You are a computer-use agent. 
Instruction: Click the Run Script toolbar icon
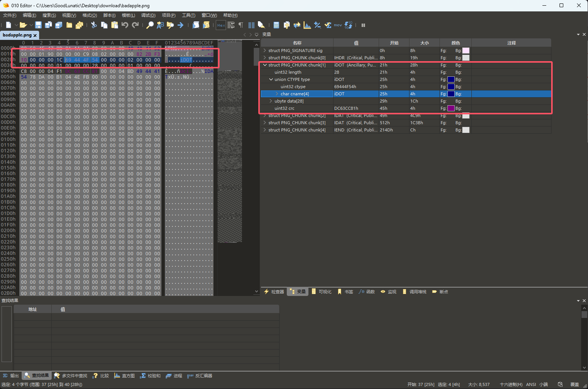(x=196, y=25)
